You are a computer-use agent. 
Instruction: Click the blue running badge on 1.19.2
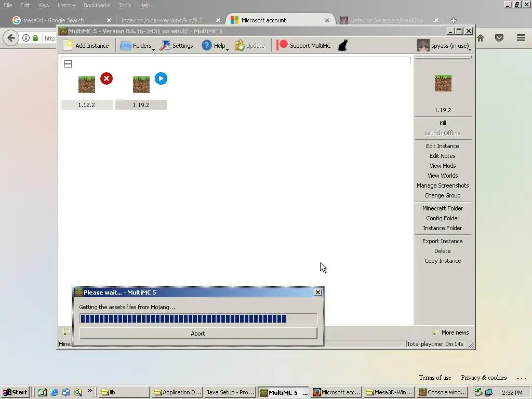click(161, 79)
